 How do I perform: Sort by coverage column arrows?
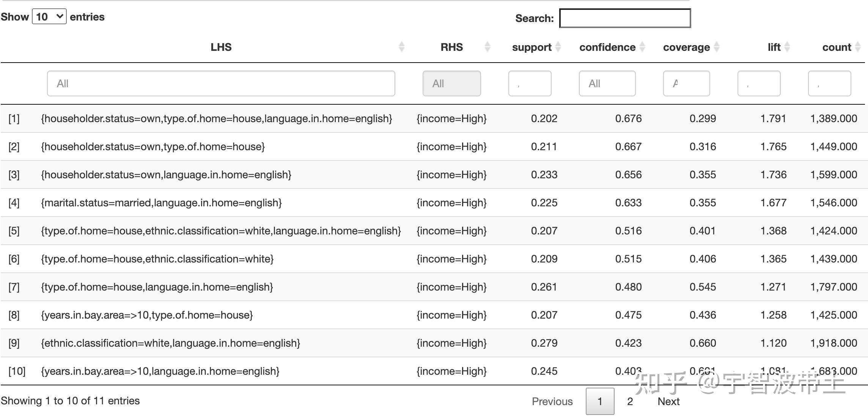[x=717, y=47]
